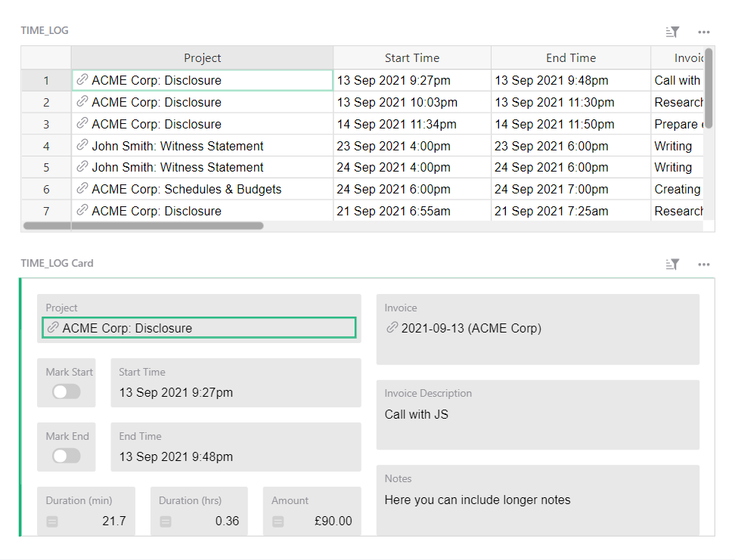Click the formula icon in Duration (min) field
The image size is (735, 560).
[x=51, y=521]
